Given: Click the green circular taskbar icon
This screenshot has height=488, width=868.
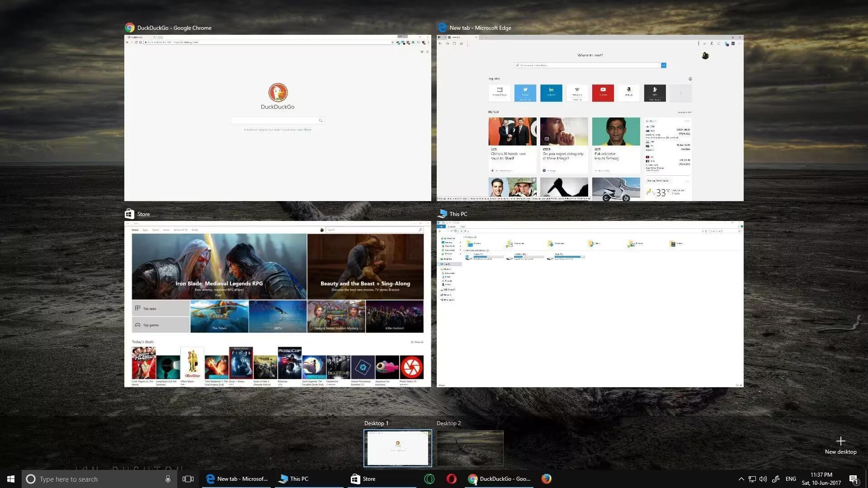Looking at the screenshot, I should (429, 479).
